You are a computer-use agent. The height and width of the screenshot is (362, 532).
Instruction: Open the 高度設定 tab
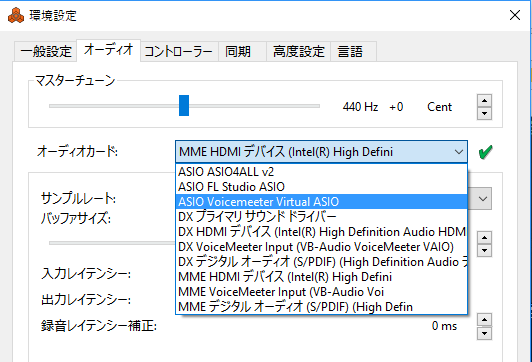point(299,52)
